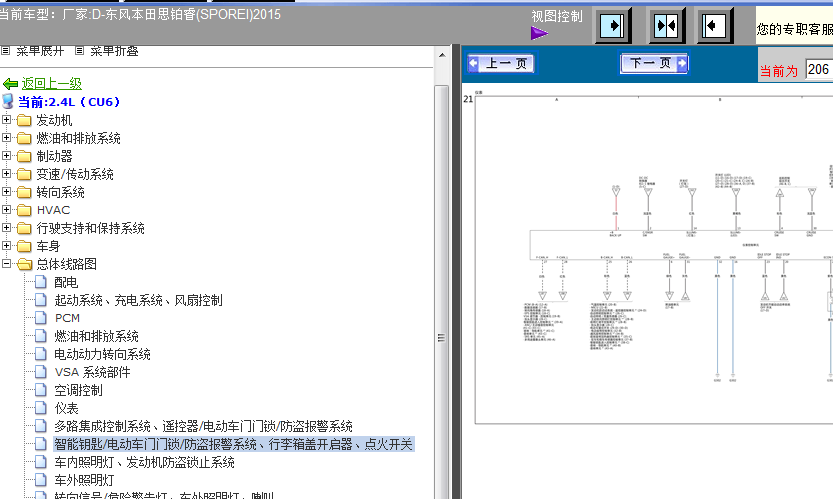
Task: Open VSA 系统部件 diagram
Action: tap(92, 372)
